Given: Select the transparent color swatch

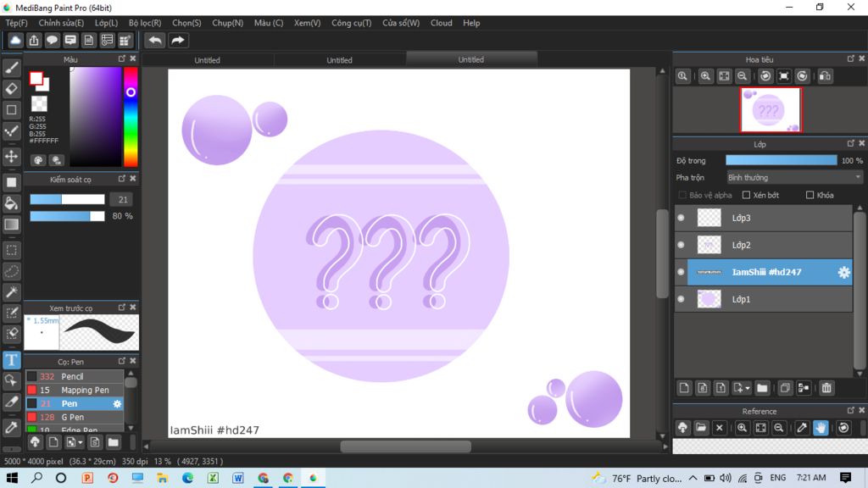Looking at the screenshot, I should click(39, 104).
